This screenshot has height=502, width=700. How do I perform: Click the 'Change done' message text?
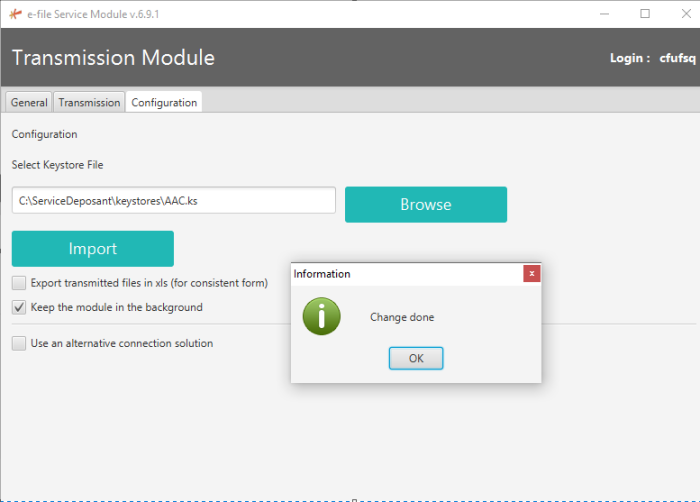coord(402,317)
